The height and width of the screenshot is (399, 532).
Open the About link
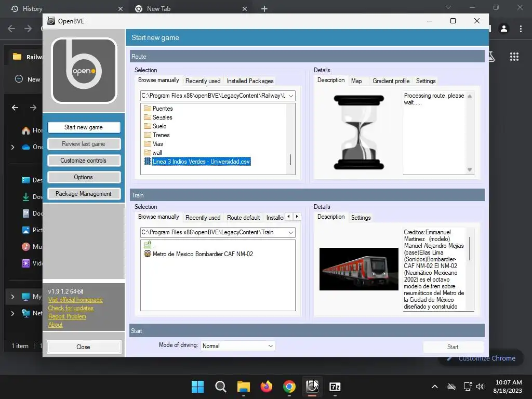coord(55,325)
